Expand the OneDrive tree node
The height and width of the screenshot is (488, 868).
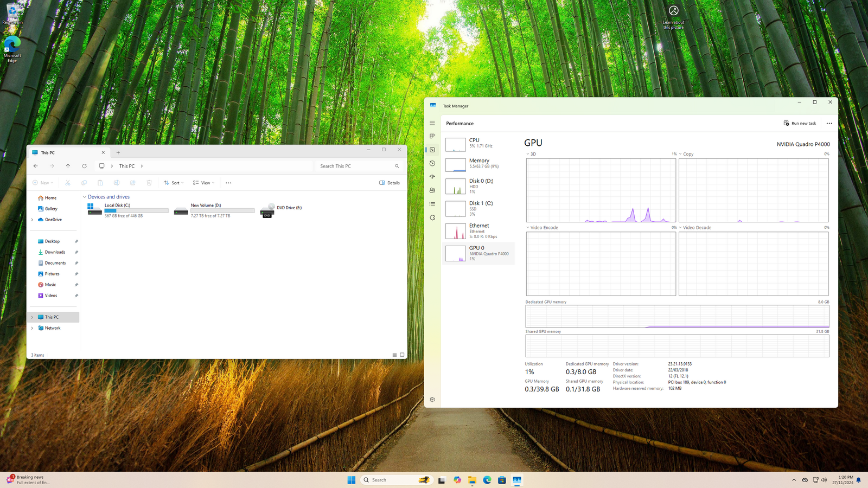[32, 220]
